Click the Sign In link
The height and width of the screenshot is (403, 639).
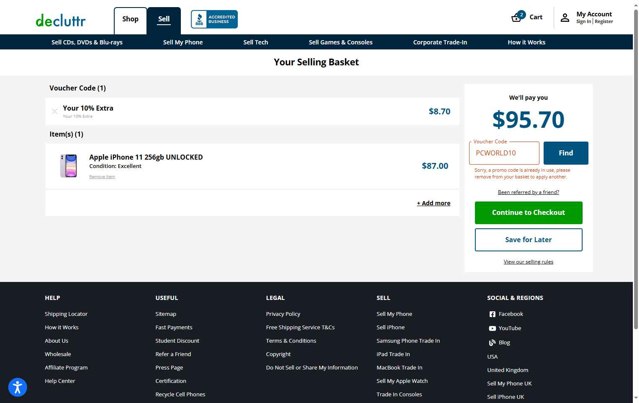[584, 22]
